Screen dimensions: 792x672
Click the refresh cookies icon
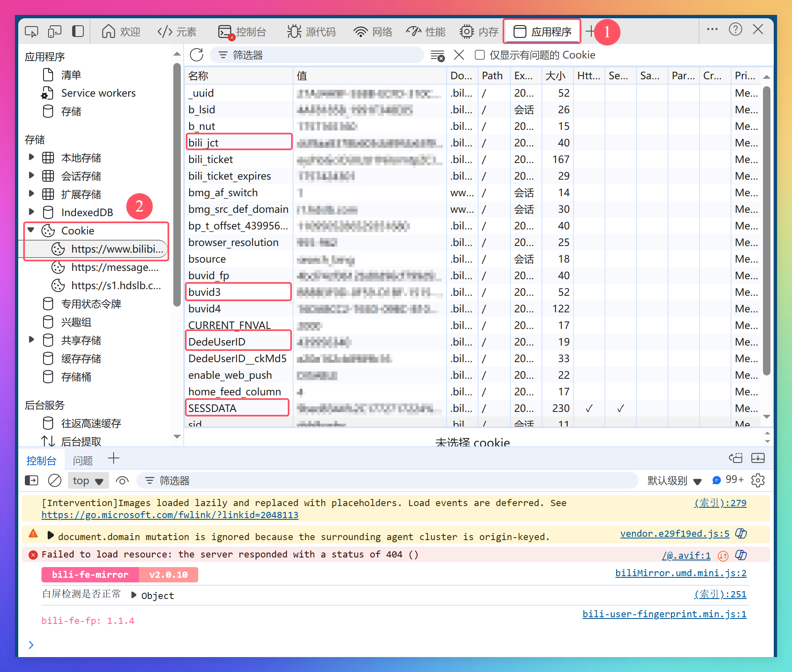[196, 55]
